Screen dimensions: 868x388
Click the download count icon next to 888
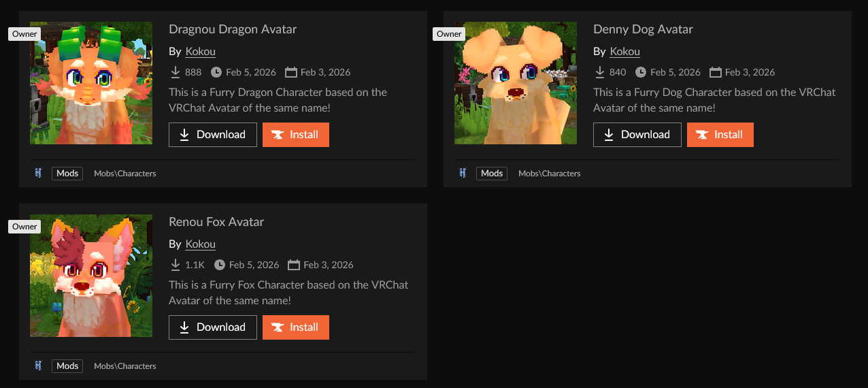coord(175,72)
